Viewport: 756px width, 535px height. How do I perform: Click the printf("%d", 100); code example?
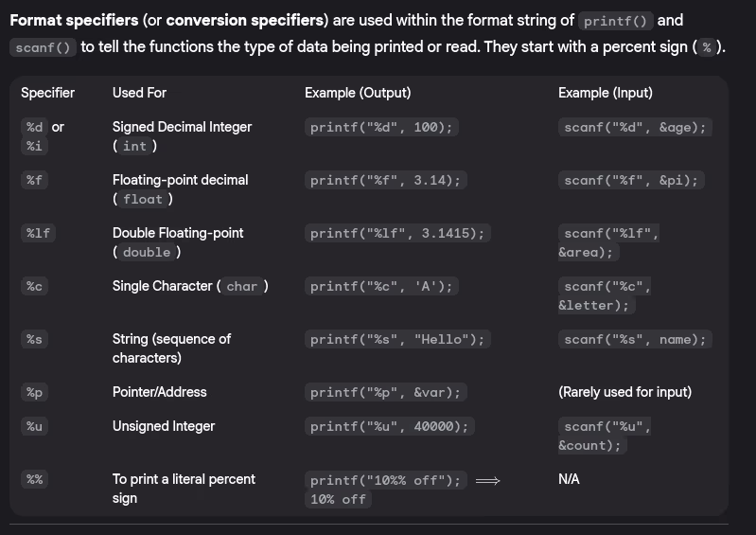point(381,127)
